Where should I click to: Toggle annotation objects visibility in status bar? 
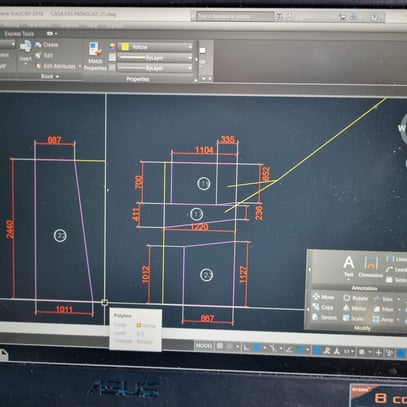click(327, 351)
